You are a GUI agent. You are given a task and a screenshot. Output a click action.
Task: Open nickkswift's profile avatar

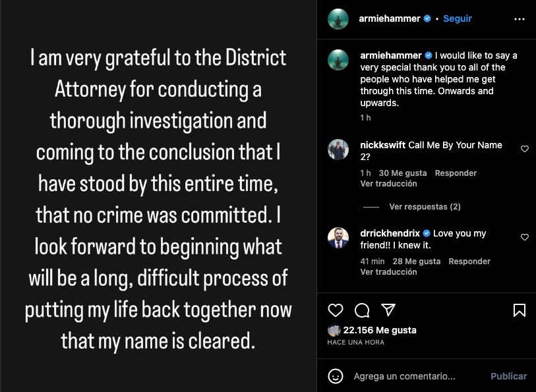tap(338, 150)
